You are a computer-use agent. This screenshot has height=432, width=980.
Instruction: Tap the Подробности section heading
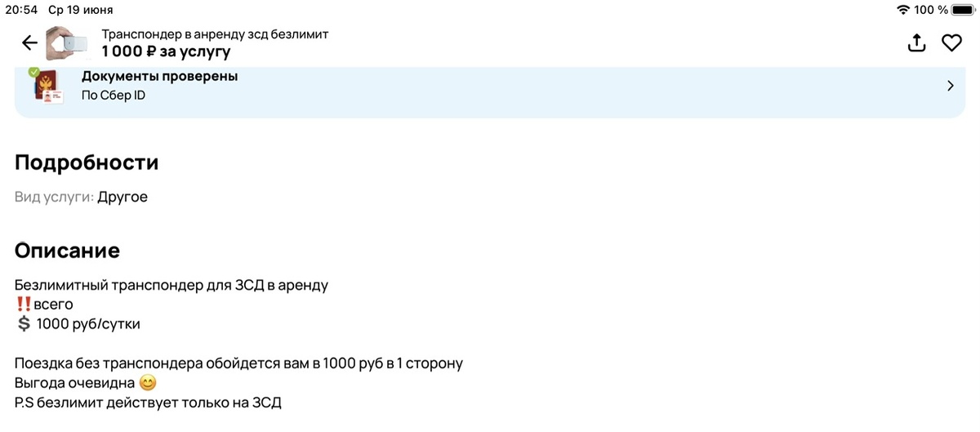pyautogui.click(x=87, y=162)
